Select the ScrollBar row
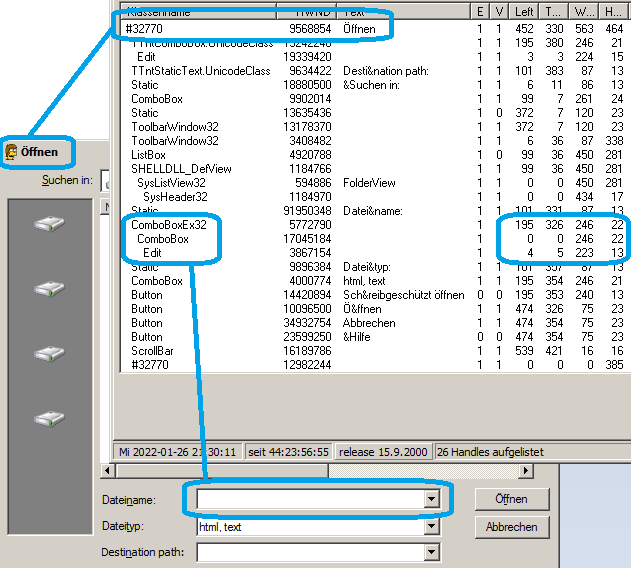This screenshot has height=568, width=631. tap(374, 351)
